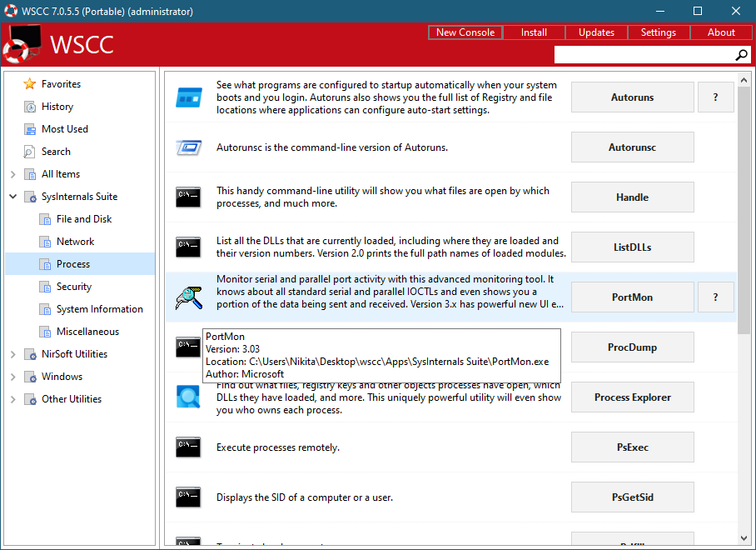
Task: Expand the All Items tree node
Action: [x=13, y=174]
